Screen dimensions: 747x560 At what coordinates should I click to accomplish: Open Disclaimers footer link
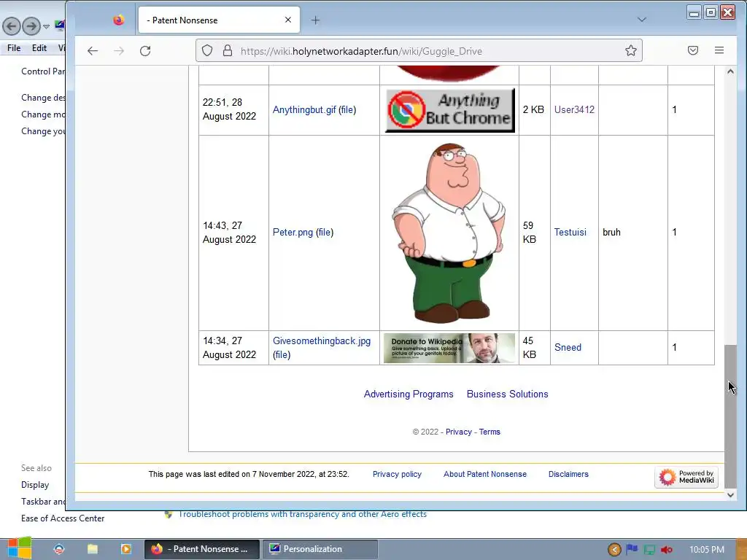568,474
